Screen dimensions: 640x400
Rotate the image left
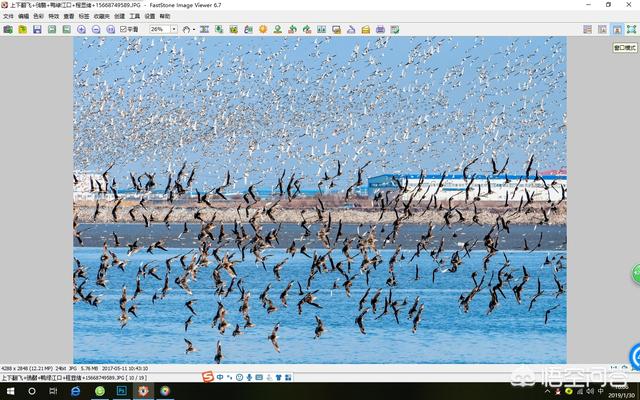click(292, 29)
